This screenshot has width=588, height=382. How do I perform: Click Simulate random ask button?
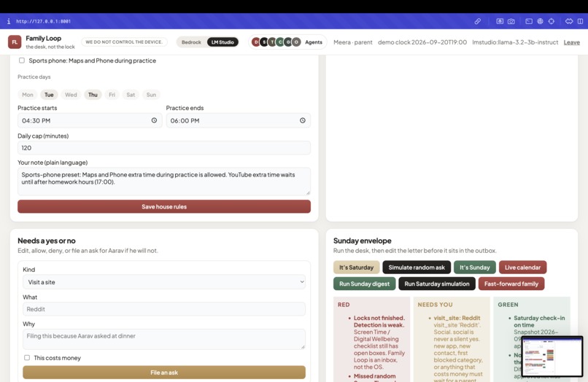click(417, 268)
